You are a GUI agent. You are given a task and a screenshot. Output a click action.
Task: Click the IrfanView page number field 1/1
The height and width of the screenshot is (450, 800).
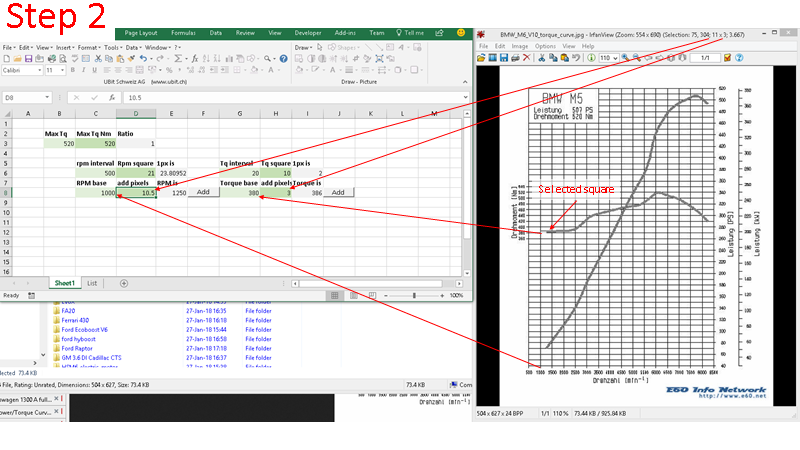tap(705, 58)
